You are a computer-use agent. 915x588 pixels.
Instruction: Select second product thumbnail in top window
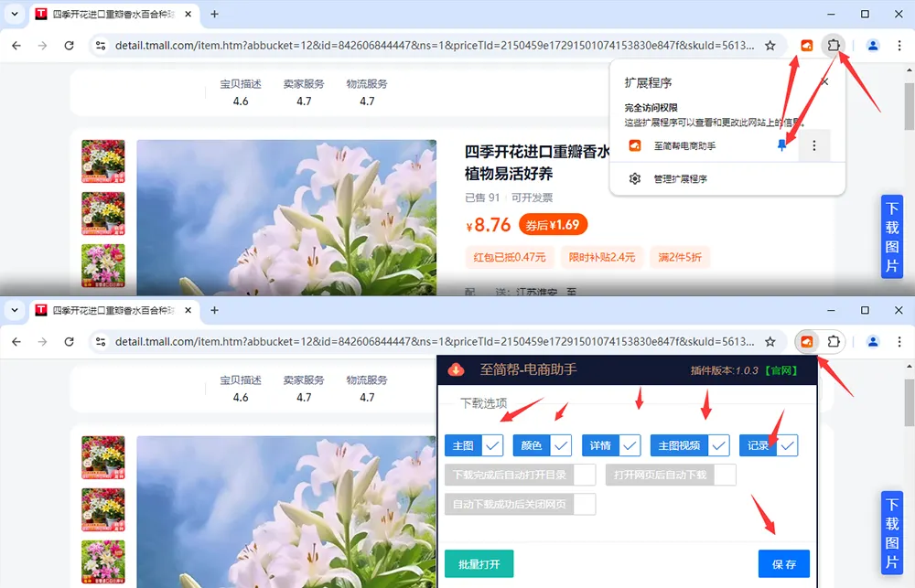103,213
